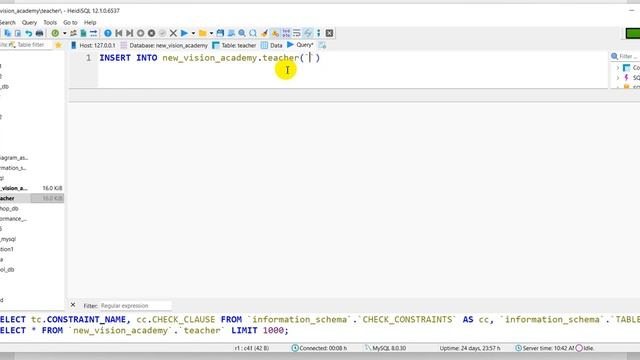Image resolution: width=640 pixels, height=360 pixels.
Task: Click the Load SQL file folder icon
Action: pyautogui.click(x=202, y=33)
